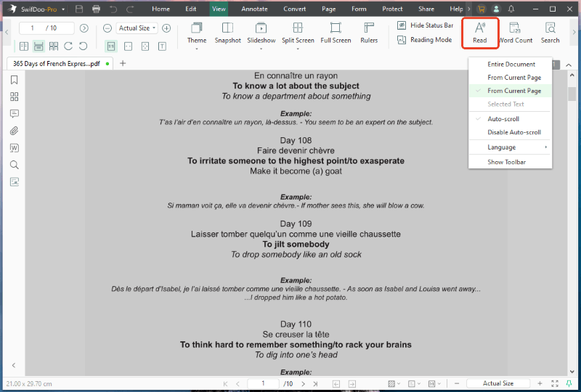Take a Snapshot of the page
The height and width of the screenshot is (392, 581).
tap(227, 33)
